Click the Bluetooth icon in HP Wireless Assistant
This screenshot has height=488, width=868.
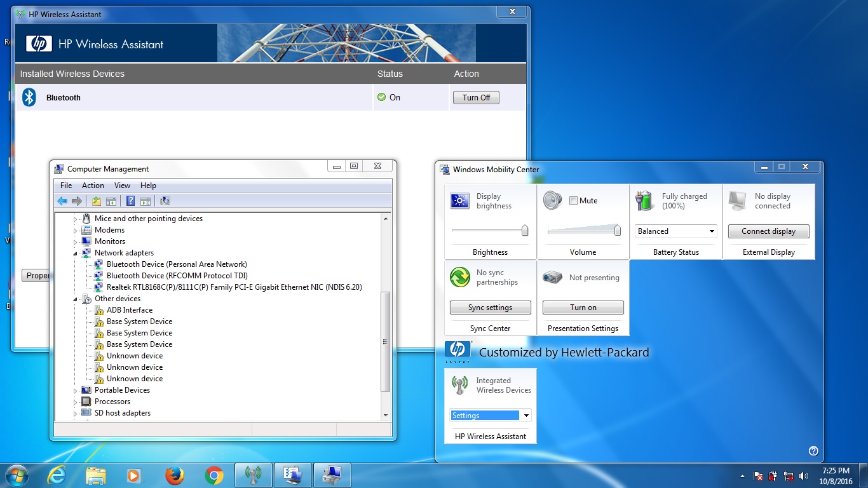point(29,97)
